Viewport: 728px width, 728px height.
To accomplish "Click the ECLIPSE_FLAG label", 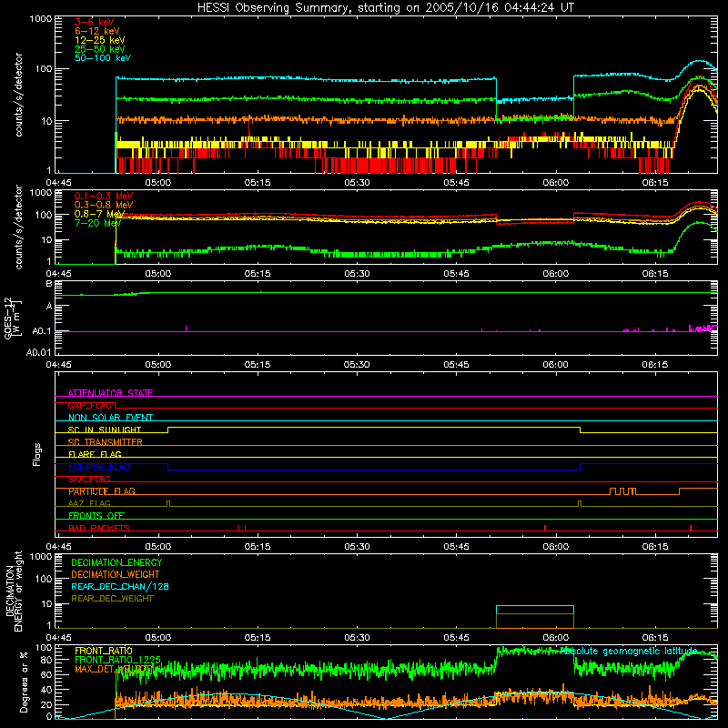I will [x=99, y=467].
